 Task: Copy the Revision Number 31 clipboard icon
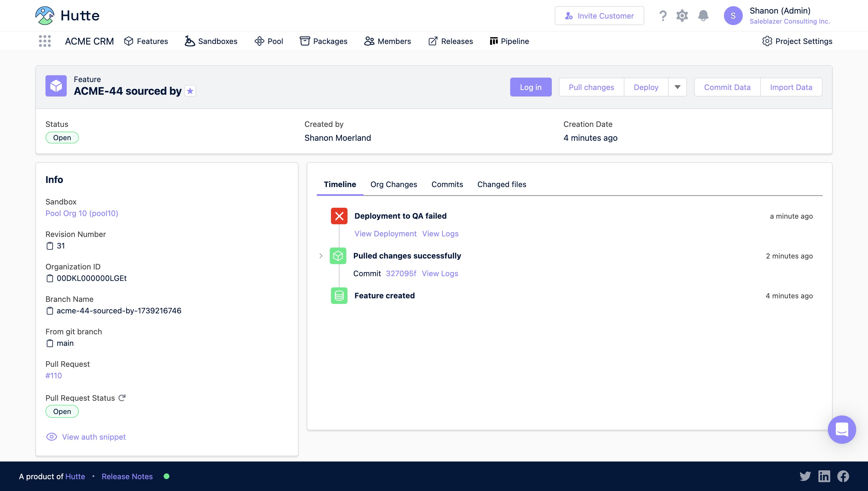coord(50,246)
